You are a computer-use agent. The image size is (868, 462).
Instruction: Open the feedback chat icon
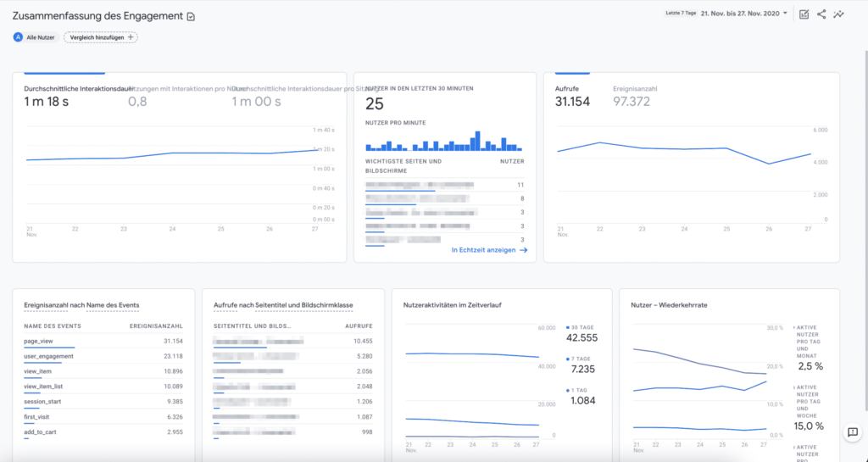(x=853, y=432)
